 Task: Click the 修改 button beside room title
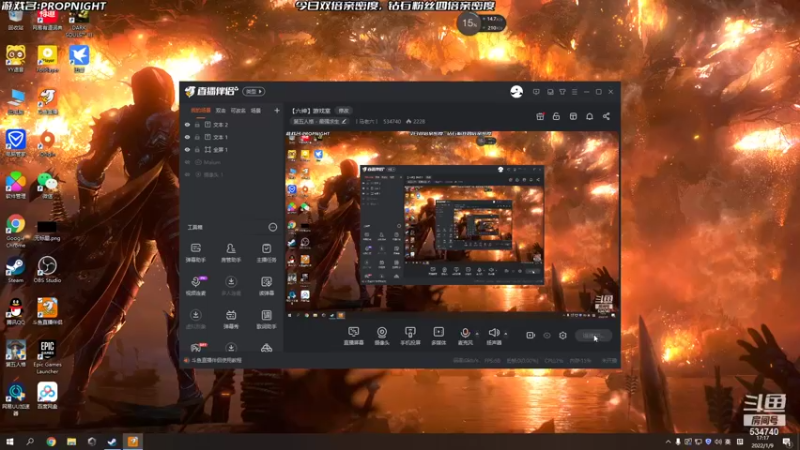(x=344, y=111)
